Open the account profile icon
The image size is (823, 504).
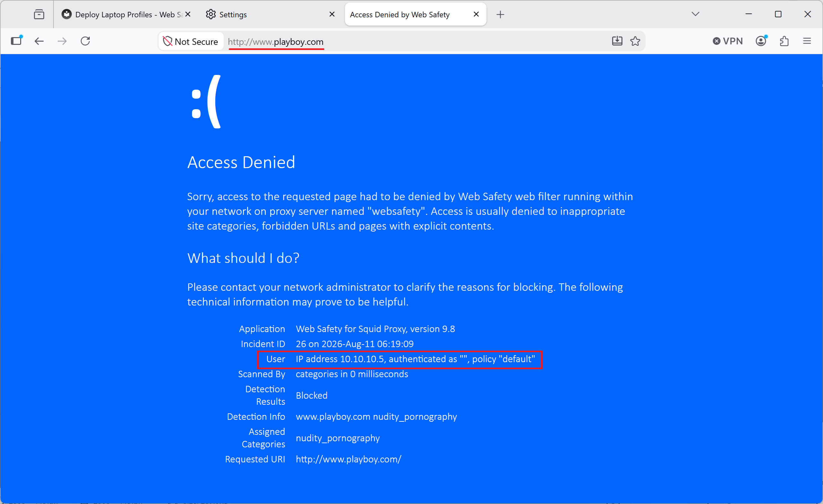tap(761, 41)
